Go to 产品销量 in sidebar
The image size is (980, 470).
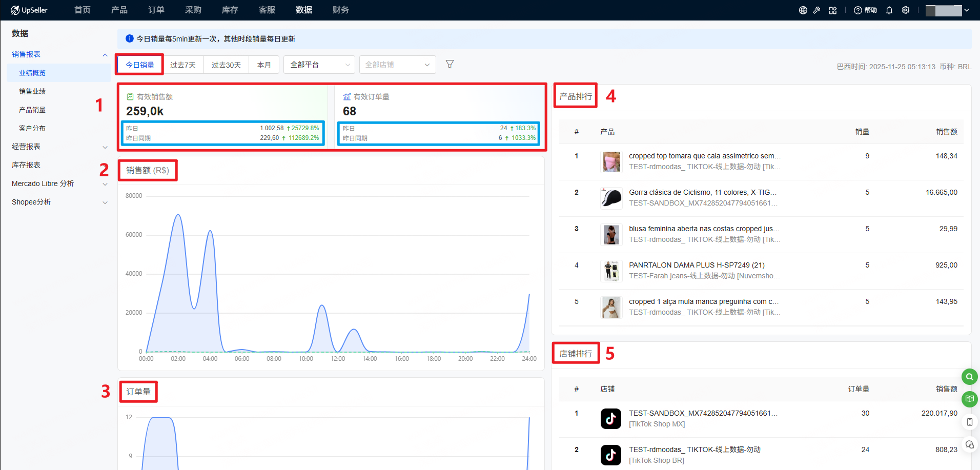tap(32, 110)
